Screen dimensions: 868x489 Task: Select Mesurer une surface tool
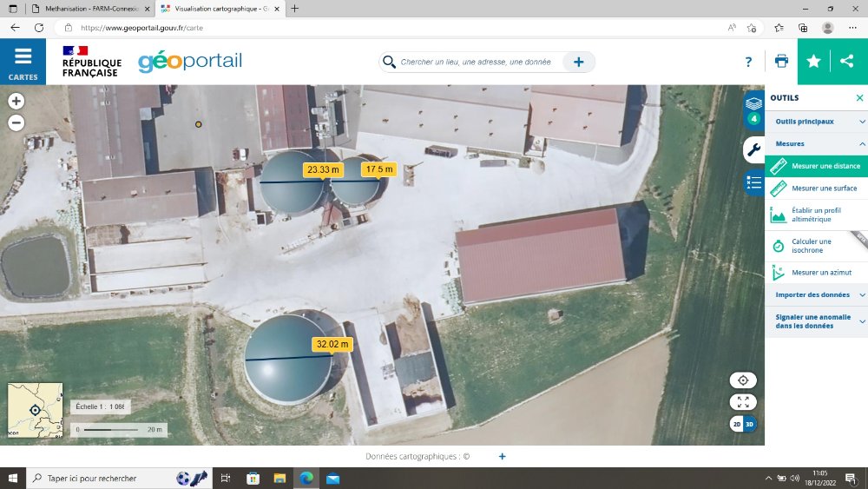click(824, 188)
